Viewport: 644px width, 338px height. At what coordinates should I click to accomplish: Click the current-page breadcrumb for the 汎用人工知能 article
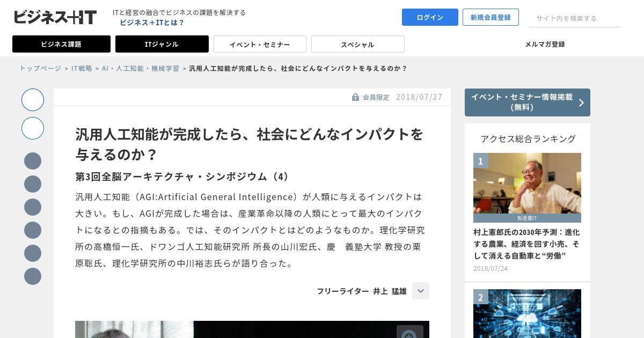(x=298, y=68)
